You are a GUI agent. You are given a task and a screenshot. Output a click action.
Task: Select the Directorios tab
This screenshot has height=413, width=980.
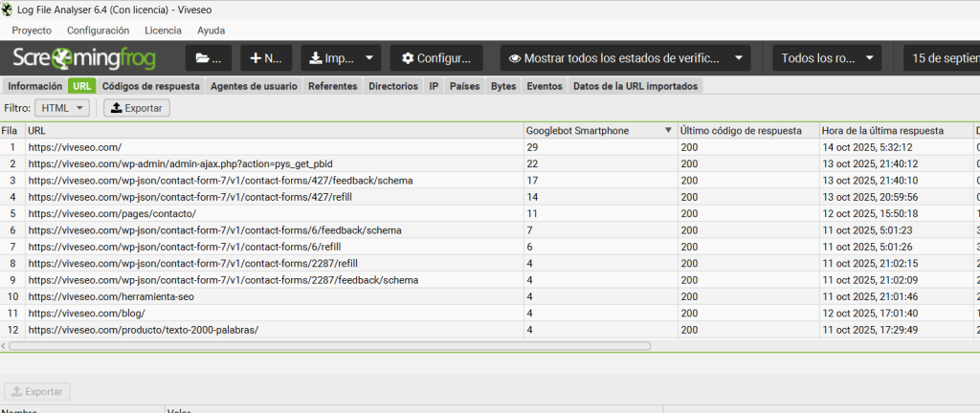(x=392, y=86)
